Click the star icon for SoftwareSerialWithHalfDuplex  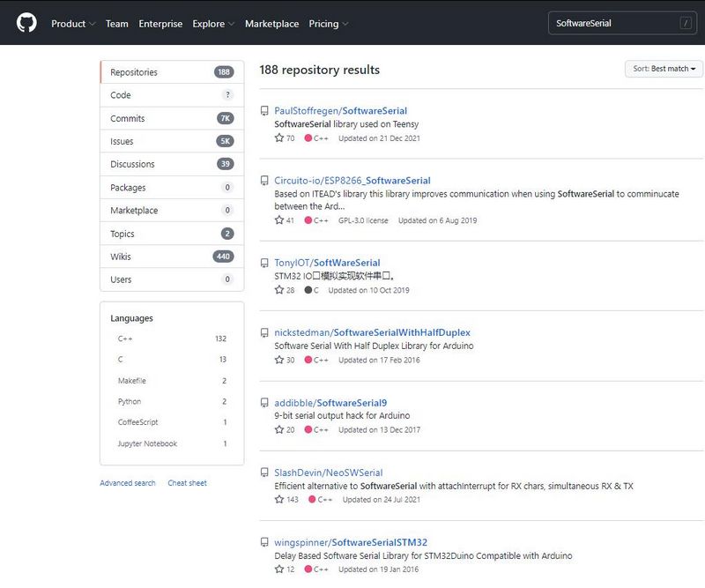[x=279, y=360]
